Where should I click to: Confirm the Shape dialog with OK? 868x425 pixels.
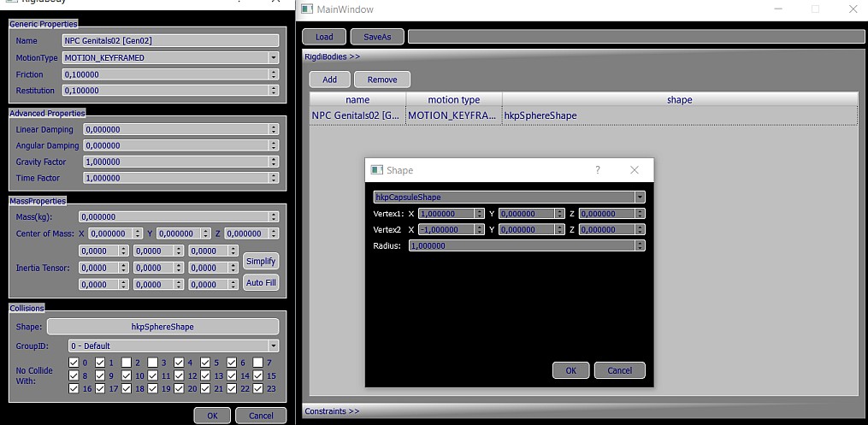pyautogui.click(x=570, y=370)
